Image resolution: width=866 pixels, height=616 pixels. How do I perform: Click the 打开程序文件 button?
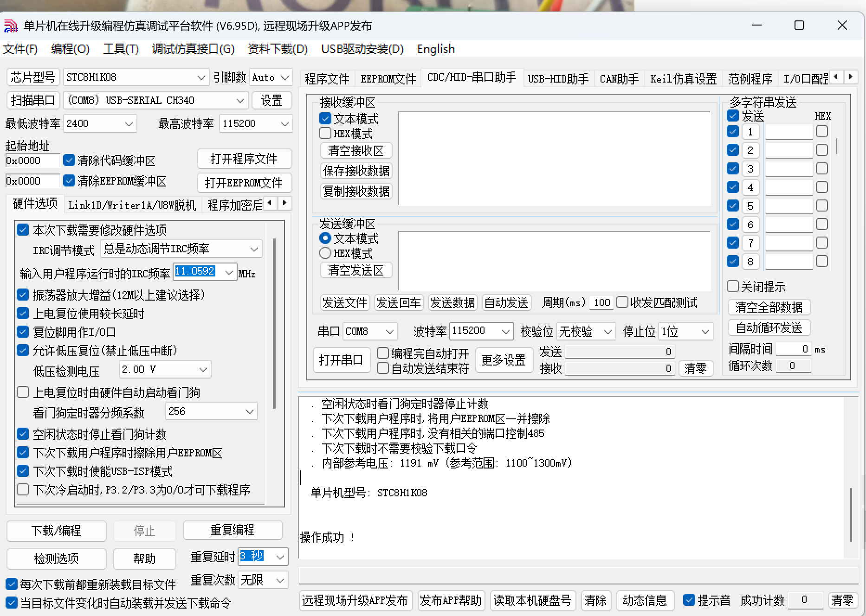tap(244, 159)
